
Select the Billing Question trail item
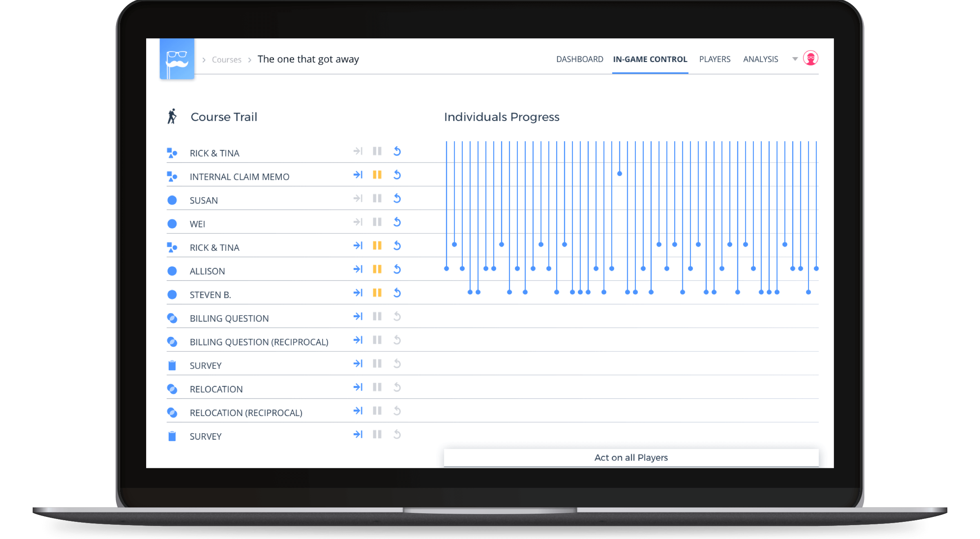[229, 318]
